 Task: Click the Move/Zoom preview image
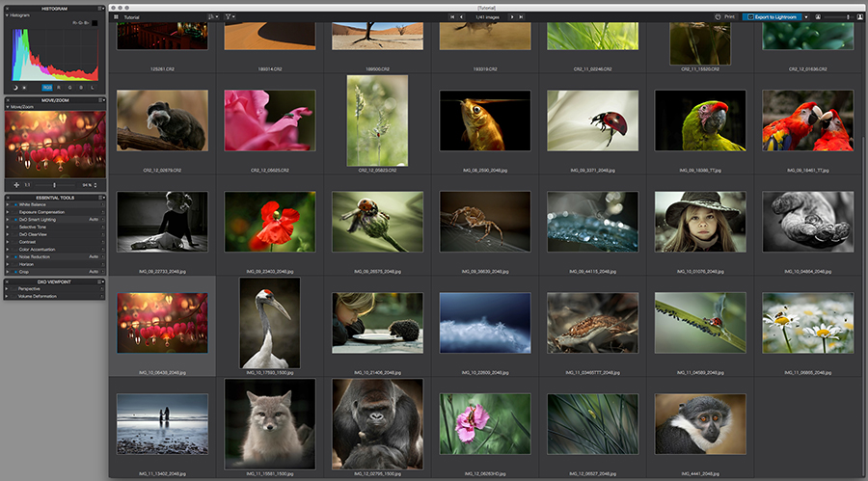pyautogui.click(x=55, y=144)
